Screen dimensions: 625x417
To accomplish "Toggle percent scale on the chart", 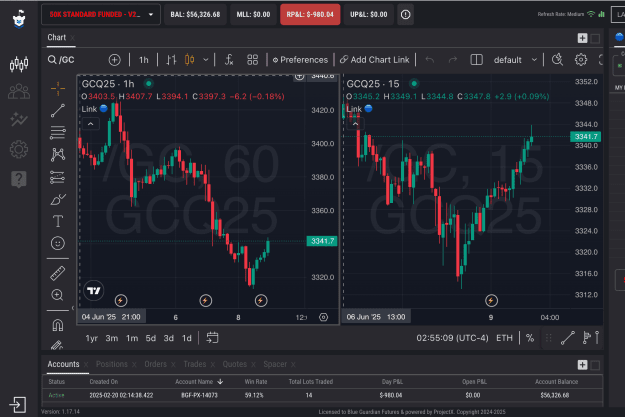I will click(530, 338).
